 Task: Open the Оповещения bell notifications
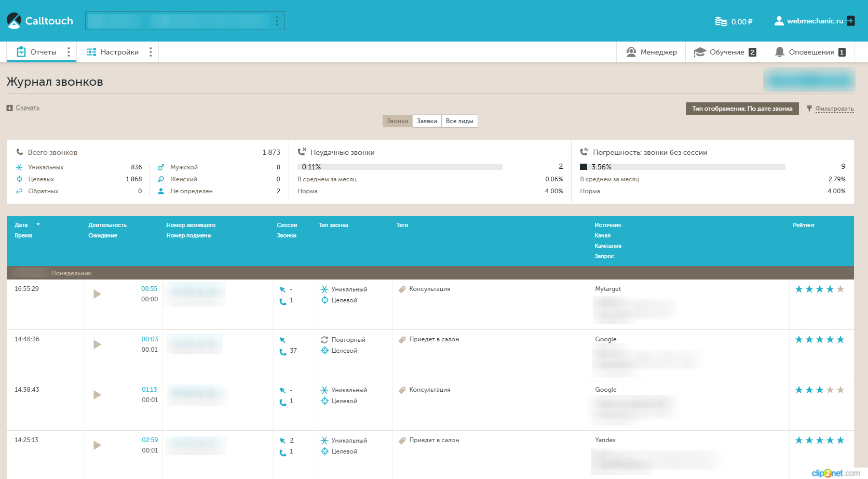pos(779,52)
